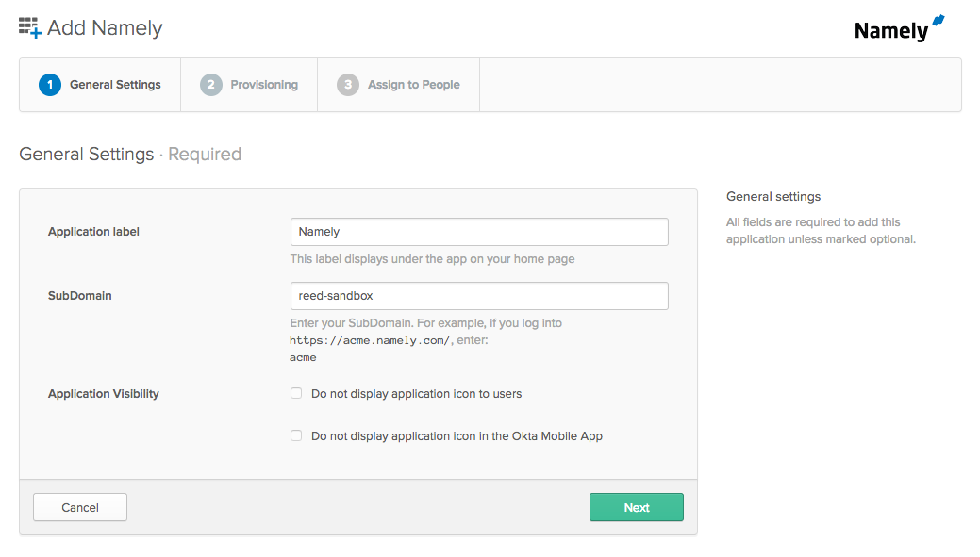
Task: Click the step 1 circle icon
Action: pos(49,85)
